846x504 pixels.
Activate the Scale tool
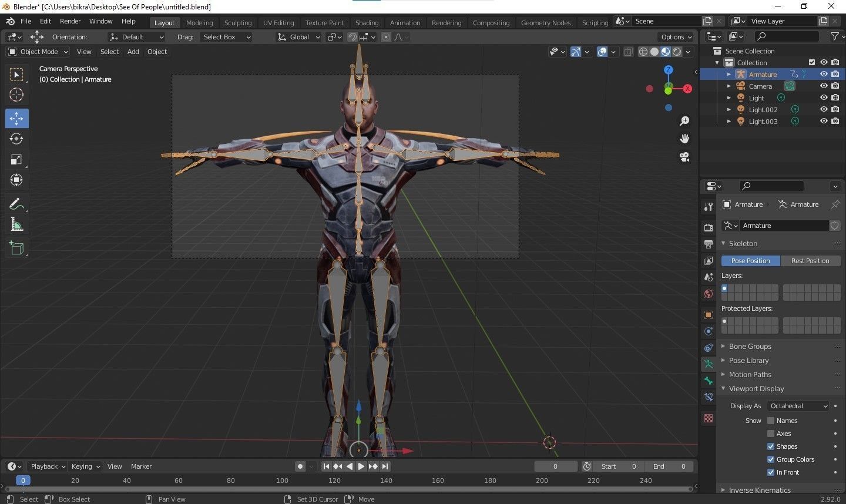16,159
